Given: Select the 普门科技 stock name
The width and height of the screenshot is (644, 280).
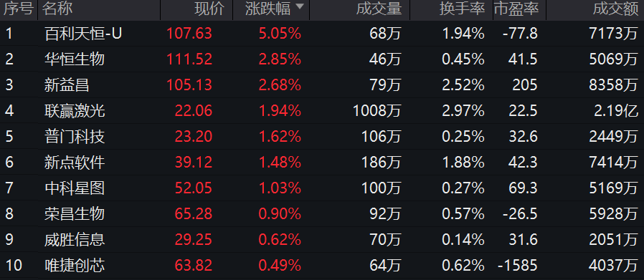Looking at the screenshot, I should (x=75, y=137).
